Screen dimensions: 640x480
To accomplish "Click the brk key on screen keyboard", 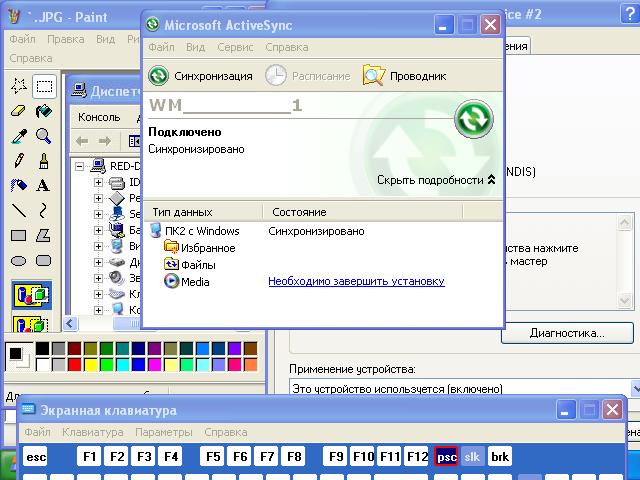I will click(500, 456).
